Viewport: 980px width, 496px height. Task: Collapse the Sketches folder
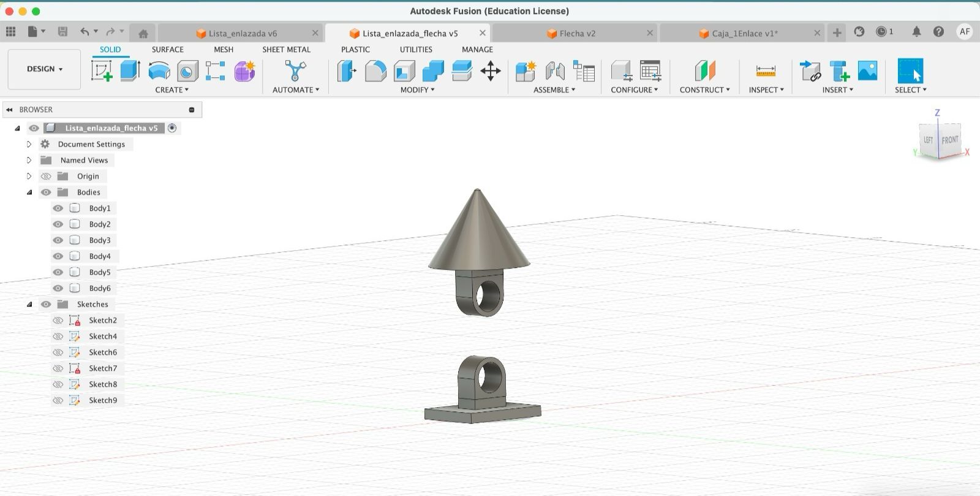(x=29, y=304)
